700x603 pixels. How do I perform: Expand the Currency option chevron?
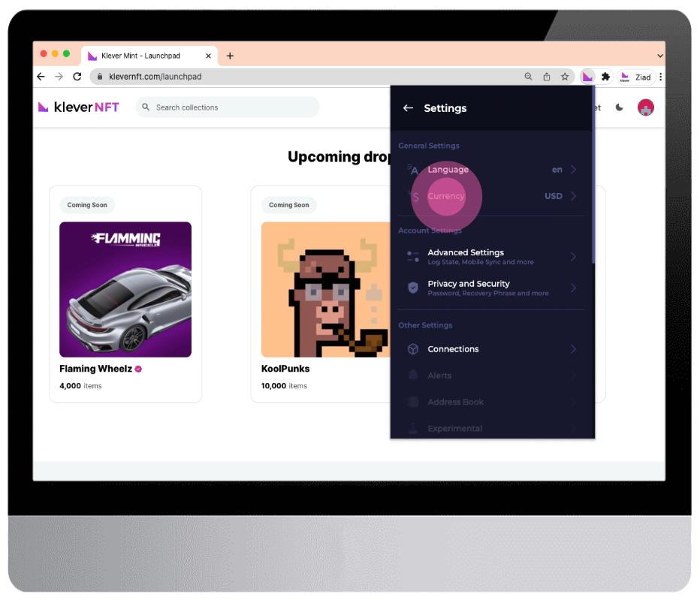point(574,196)
